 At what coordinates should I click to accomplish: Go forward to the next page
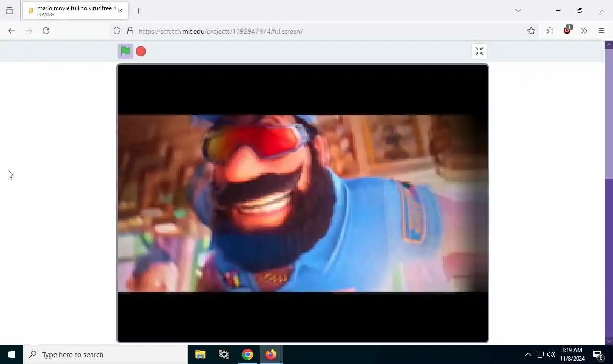[x=29, y=31]
